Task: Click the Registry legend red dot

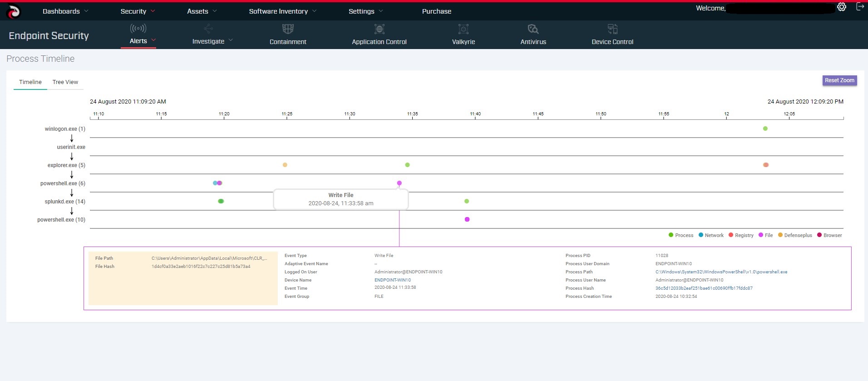Action: pyautogui.click(x=730, y=235)
